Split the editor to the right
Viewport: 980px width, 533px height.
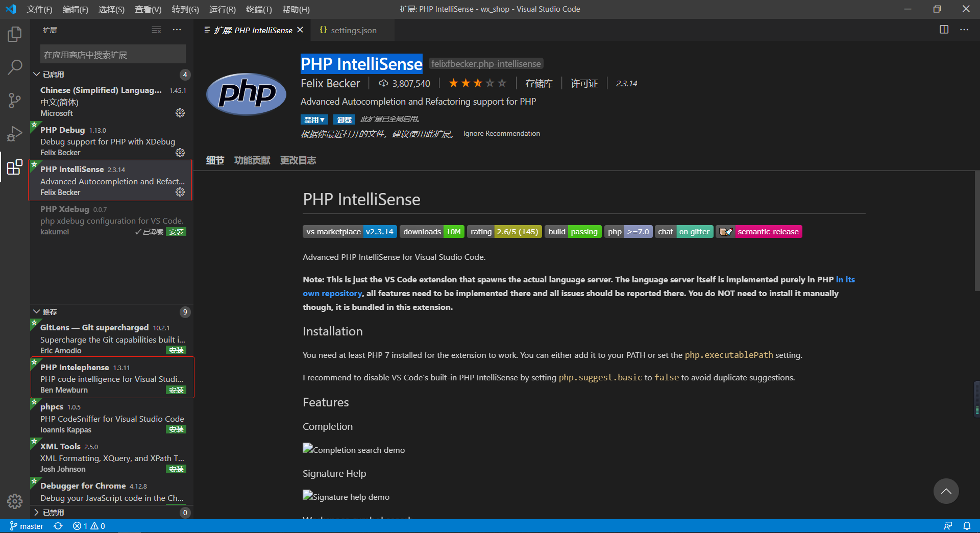[x=944, y=30]
